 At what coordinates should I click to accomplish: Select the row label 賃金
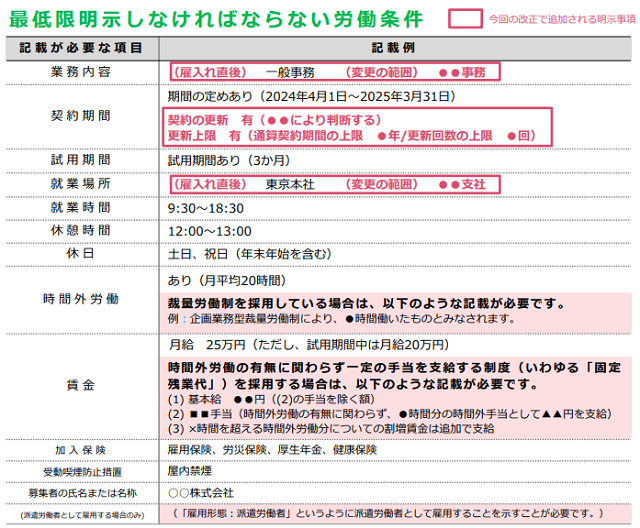[81, 385]
